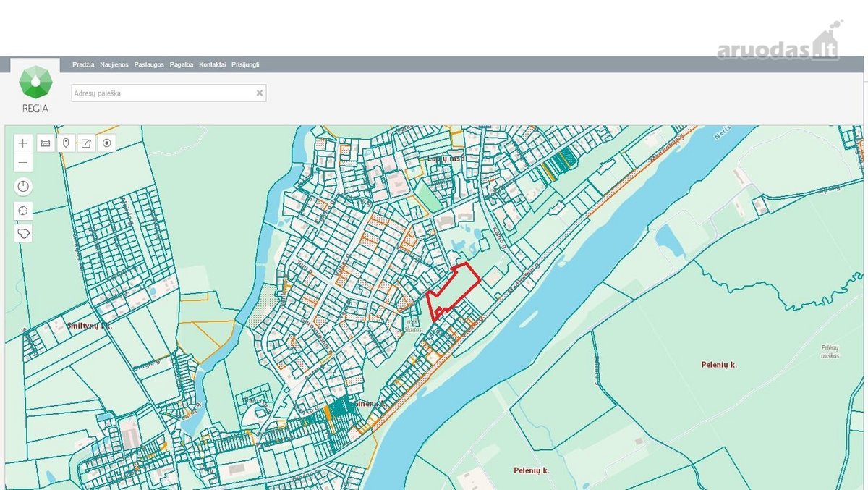Screen dimensions: 868x490
Task: Select the red outlined land parcel
Action: pyautogui.click(x=452, y=293)
